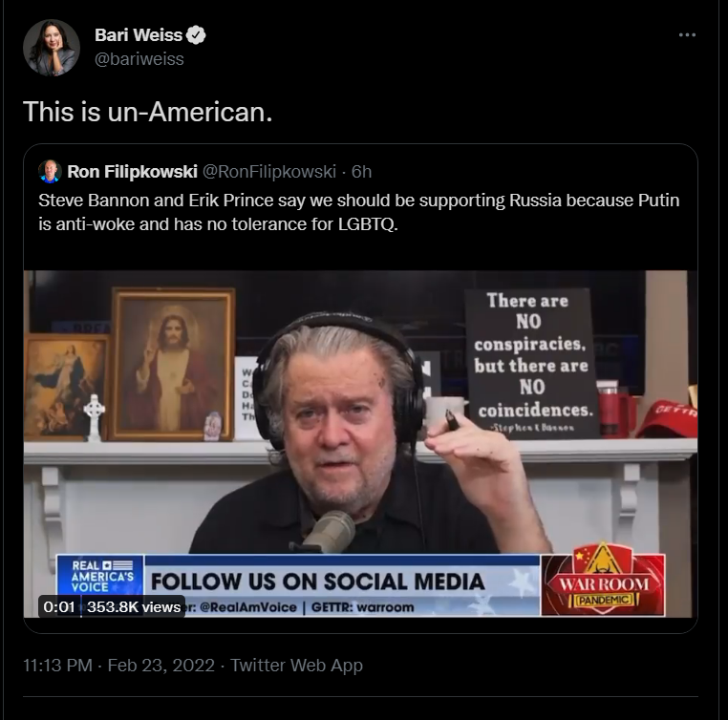Click the 353.8K views counter
Viewport: 728px width, 720px height.
[x=134, y=606]
